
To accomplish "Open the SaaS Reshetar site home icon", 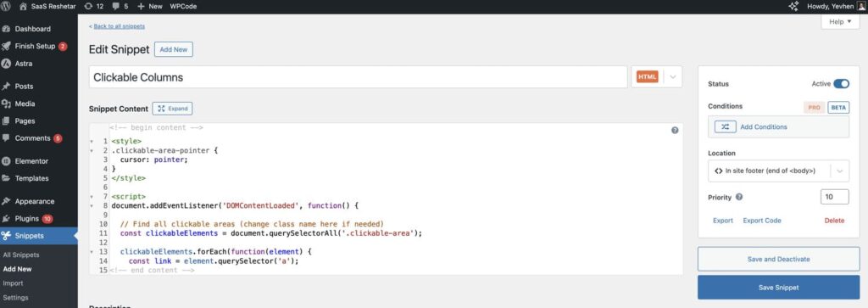I will pyautogui.click(x=23, y=7).
